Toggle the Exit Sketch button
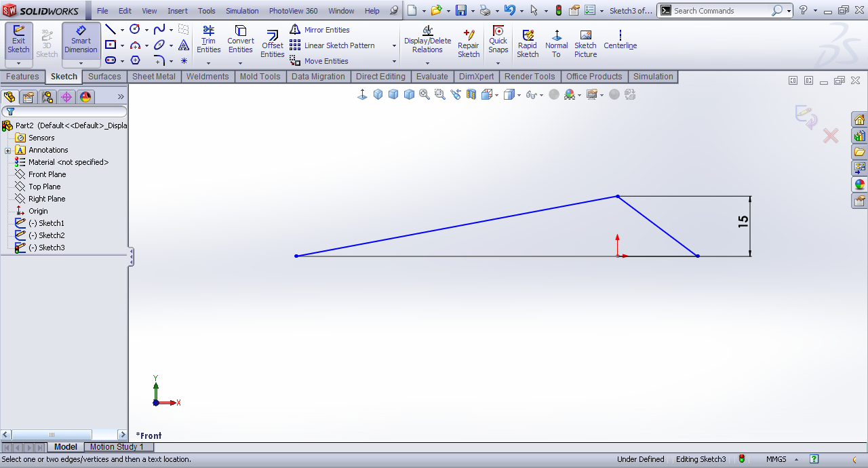This screenshot has width=868, height=468. pyautogui.click(x=18, y=41)
